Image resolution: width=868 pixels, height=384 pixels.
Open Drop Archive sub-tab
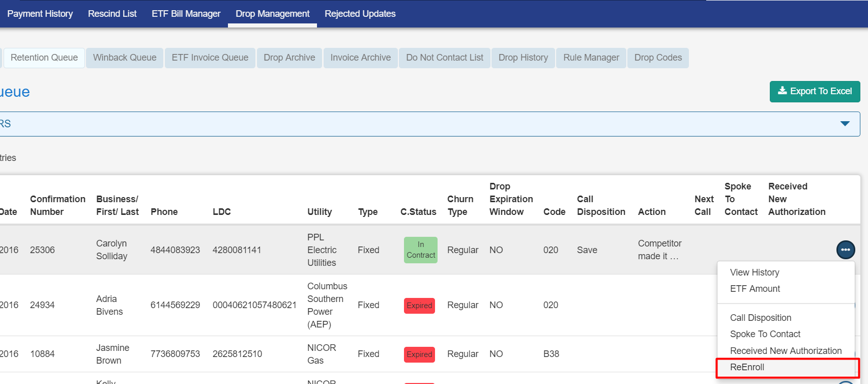click(290, 58)
